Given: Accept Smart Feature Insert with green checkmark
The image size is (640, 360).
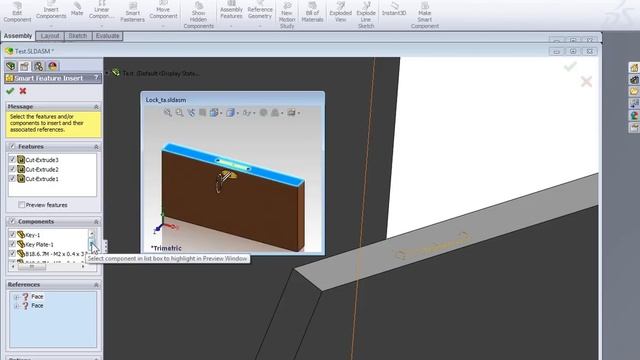Looking at the screenshot, I should click(10, 91).
